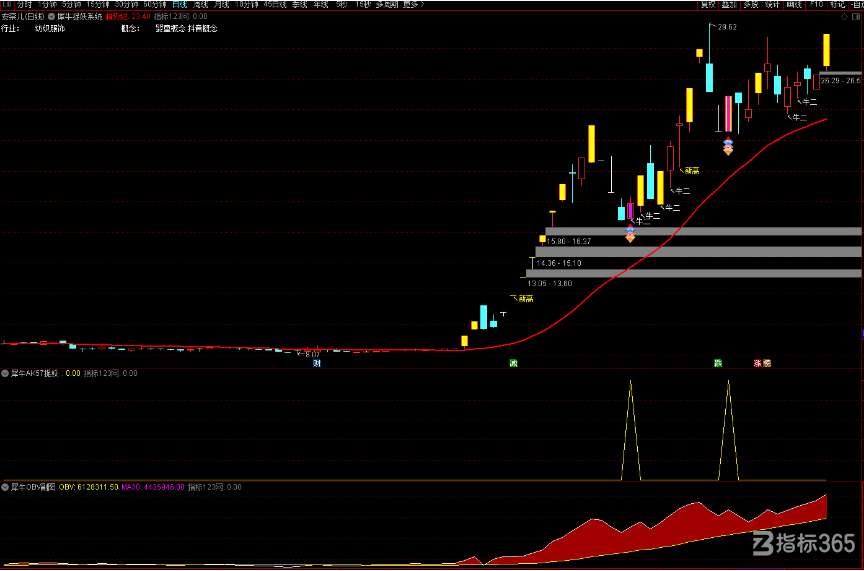The height and width of the screenshot is (571, 864).
Task: Select the 1分钟 period tab
Action: coord(47,4)
